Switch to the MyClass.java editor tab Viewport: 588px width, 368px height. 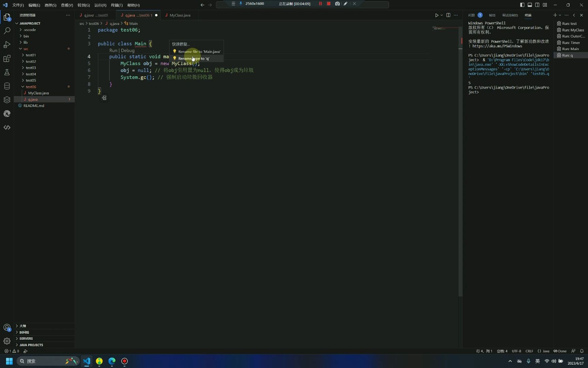[x=180, y=15]
